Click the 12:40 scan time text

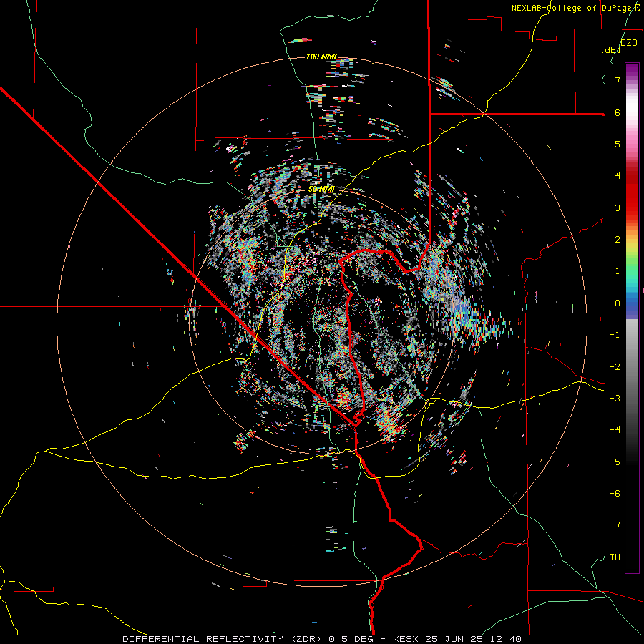click(506, 639)
